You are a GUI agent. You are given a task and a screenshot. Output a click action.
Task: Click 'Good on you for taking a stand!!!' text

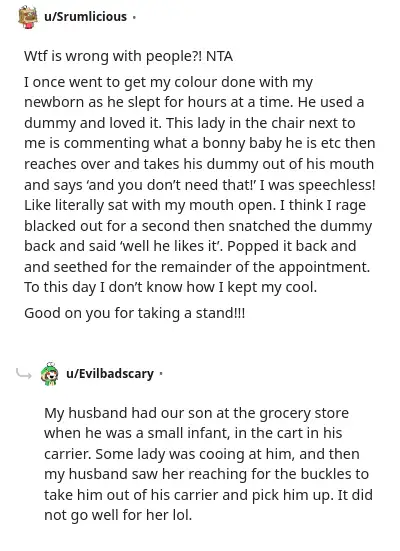coord(134,313)
